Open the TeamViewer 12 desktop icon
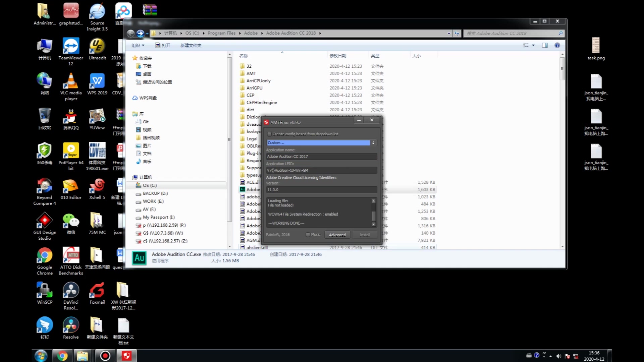The width and height of the screenshot is (644, 362). [x=71, y=51]
